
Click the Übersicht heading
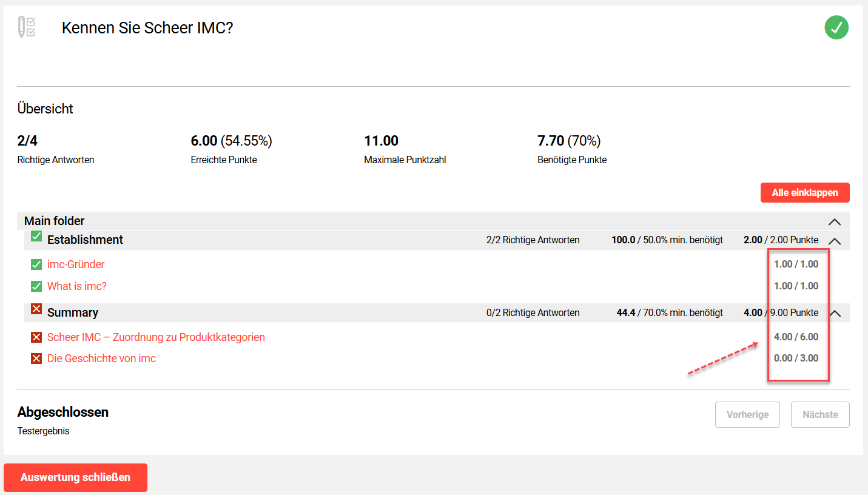pyautogui.click(x=45, y=109)
